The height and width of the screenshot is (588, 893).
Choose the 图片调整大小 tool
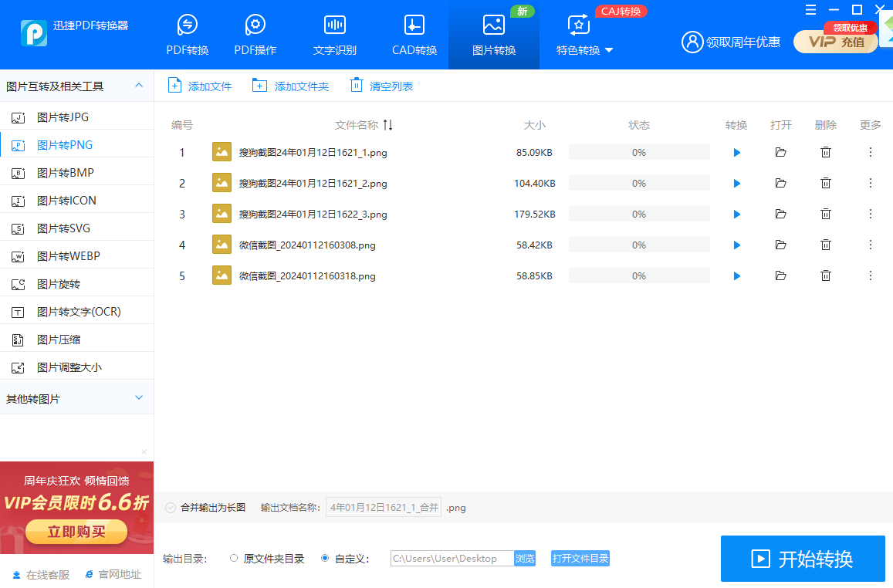click(77, 368)
